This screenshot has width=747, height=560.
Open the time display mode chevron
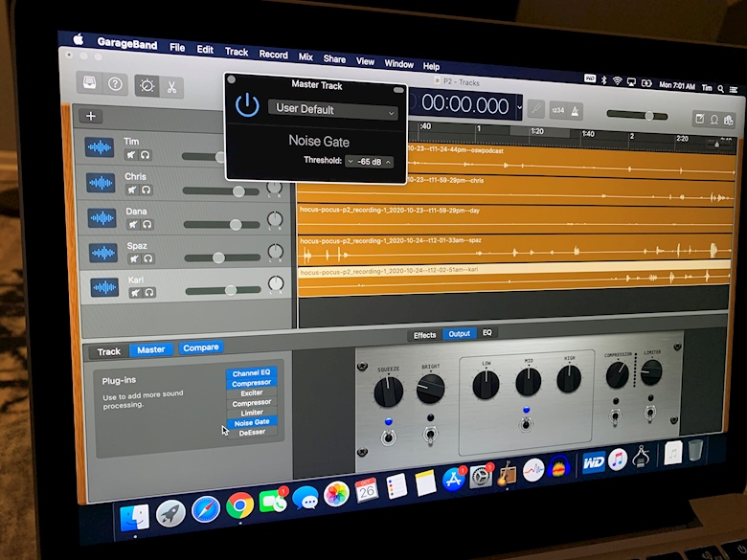(519, 107)
